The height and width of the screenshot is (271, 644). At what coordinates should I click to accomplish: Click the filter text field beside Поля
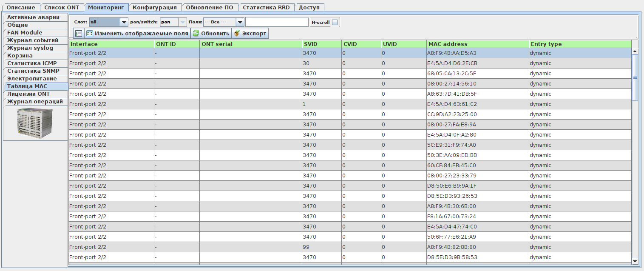click(277, 22)
